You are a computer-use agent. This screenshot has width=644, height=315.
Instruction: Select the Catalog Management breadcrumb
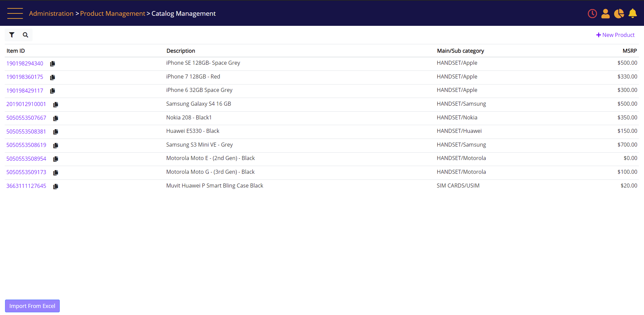tap(184, 13)
